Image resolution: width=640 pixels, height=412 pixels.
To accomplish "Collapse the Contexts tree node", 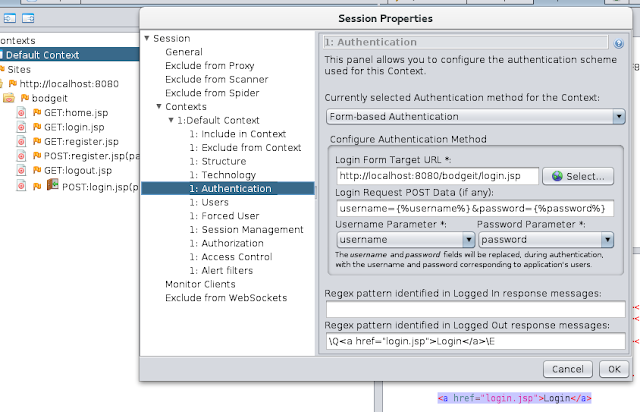I will pyautogui.click(x=158, y=107).
